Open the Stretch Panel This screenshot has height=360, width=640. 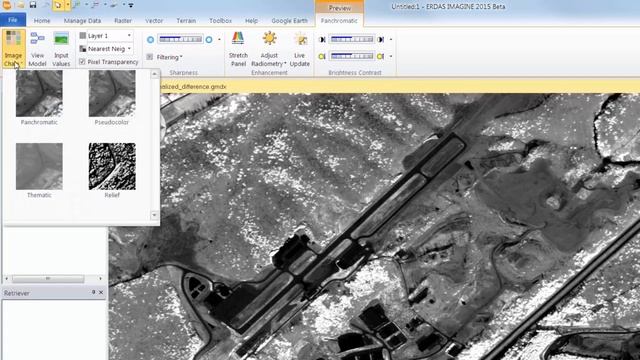[238, 49]
